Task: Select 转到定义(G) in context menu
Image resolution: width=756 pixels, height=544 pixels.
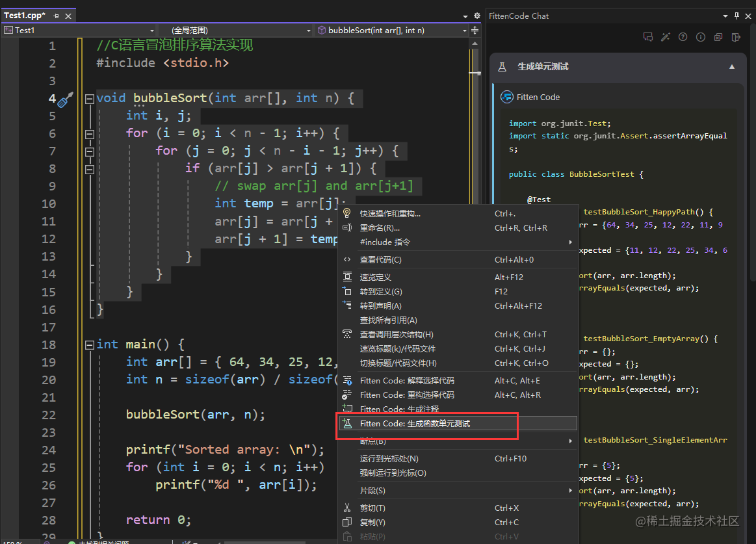Action: coord(458,291)
